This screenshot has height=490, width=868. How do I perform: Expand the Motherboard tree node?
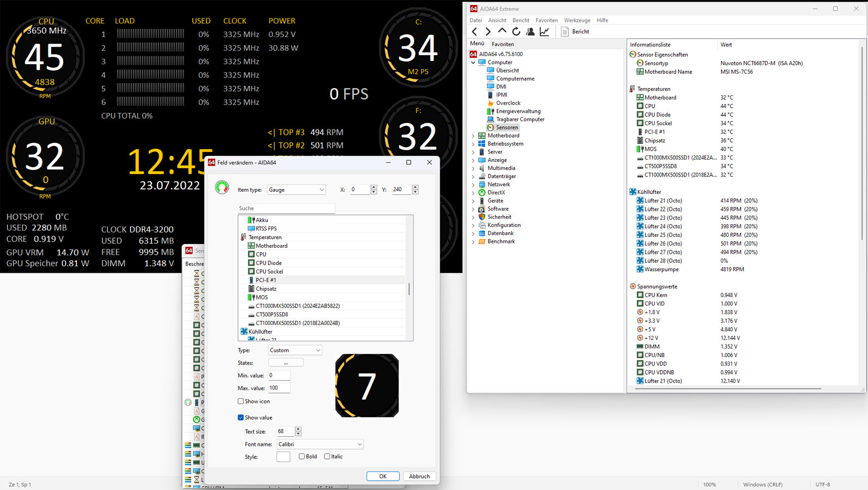click(x=473, y=136)
